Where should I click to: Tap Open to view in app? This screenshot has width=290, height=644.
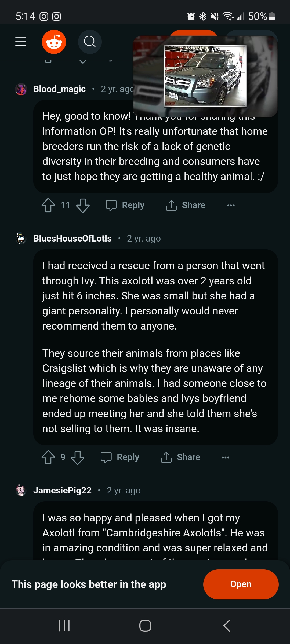point(241,584)
